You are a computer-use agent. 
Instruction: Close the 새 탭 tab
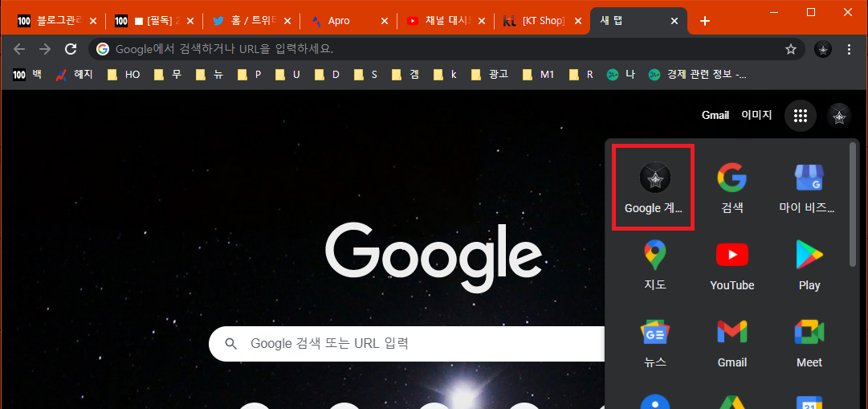pos(674,21)
